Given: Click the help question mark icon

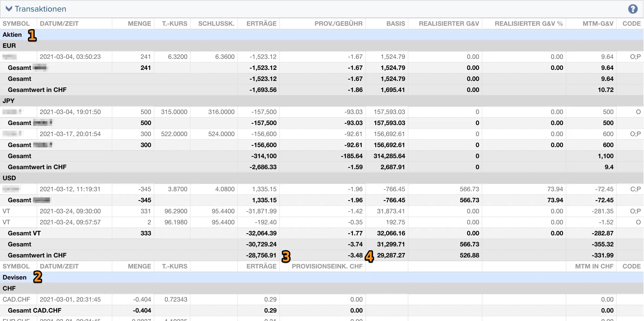Looking at the screenshot, I should (x=633, y=9).
